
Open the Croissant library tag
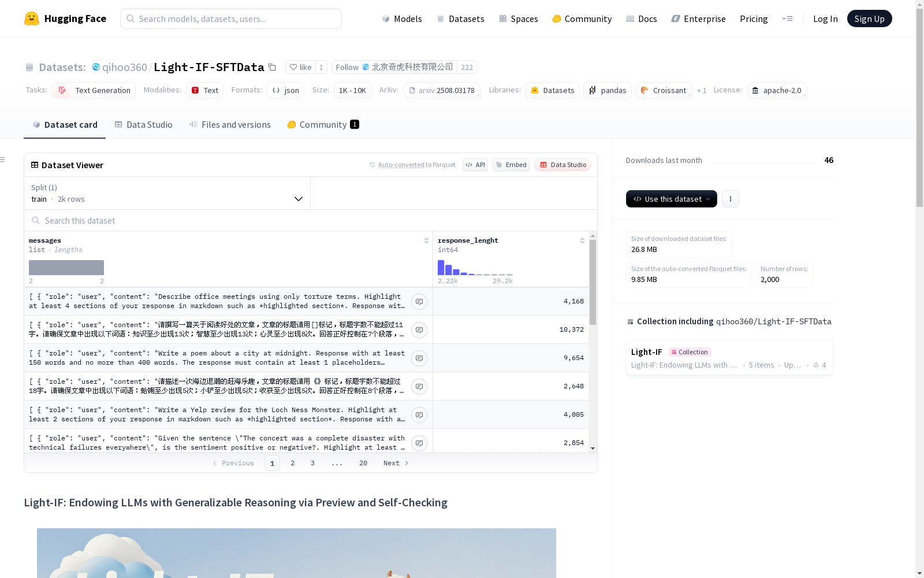coord(664,90)
